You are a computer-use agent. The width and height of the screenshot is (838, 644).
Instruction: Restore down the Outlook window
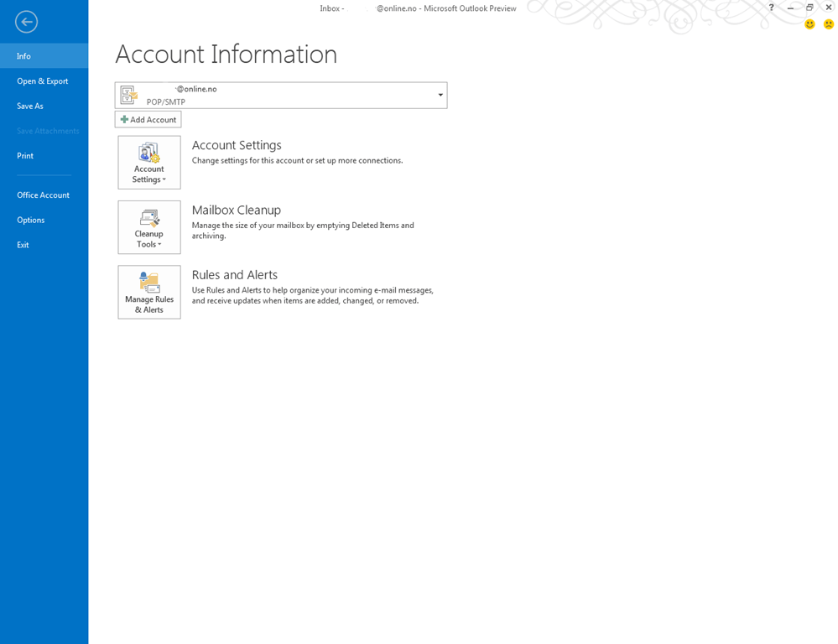point(809,8)
